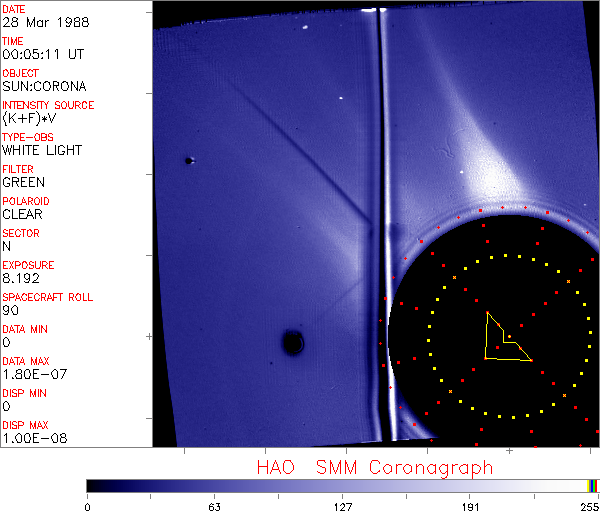The width and height of the screenshot is (600, 512).
Task: Click the large dark circular blemish in the corona
Action: click(x=292, y=343)
